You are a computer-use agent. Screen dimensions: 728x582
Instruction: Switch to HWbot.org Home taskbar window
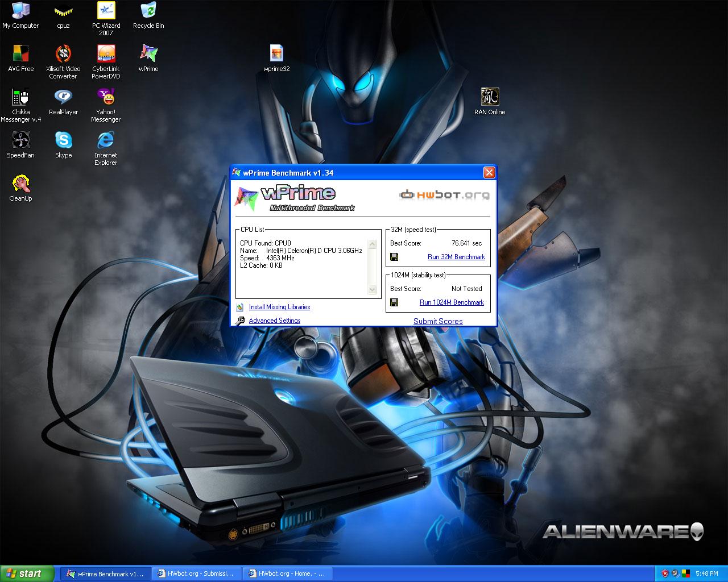tap(288, 573)
